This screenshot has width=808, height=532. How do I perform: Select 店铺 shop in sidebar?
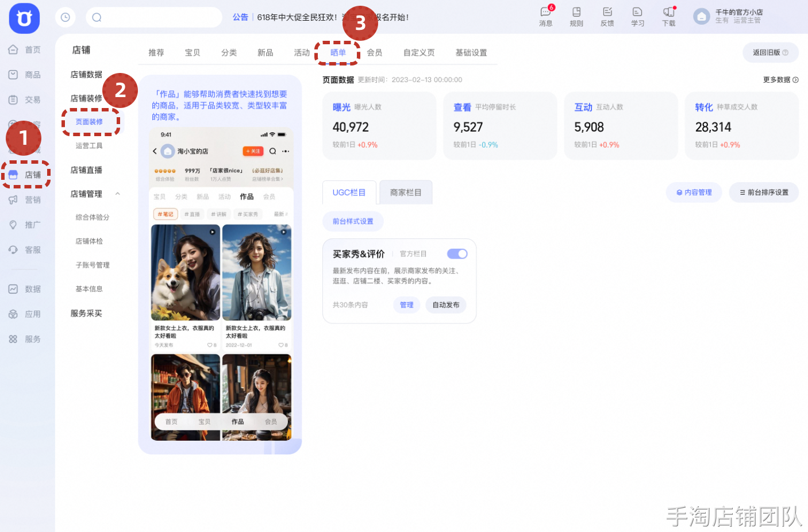click(25, 175)
